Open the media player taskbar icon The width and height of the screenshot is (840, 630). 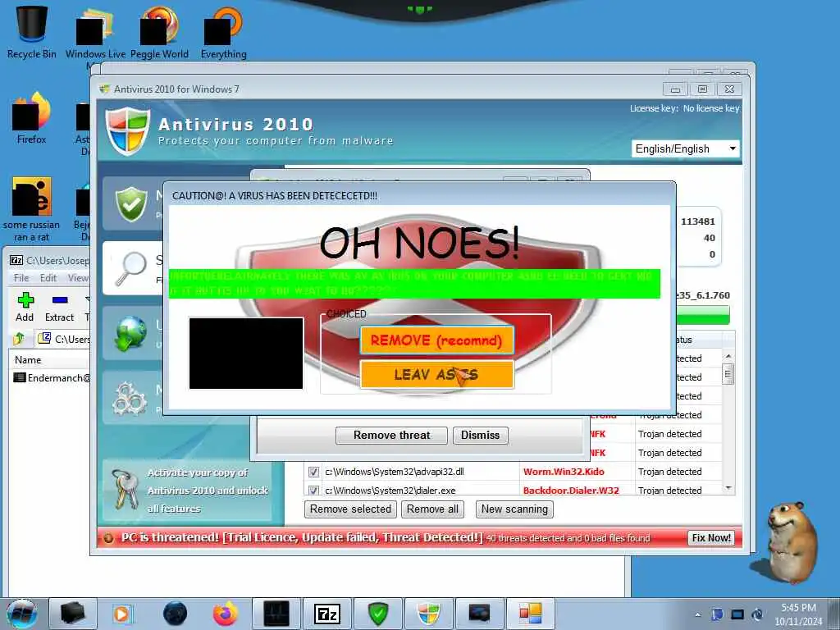pos(121,614)
